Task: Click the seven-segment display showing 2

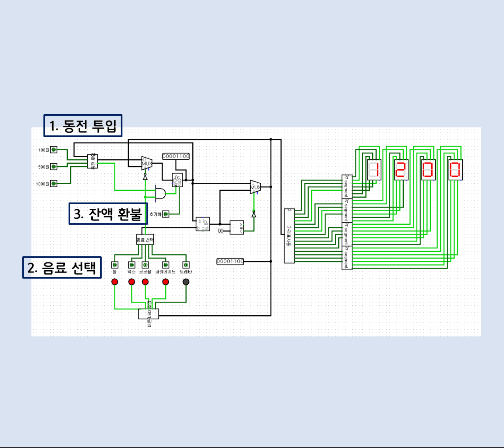Action: click(401, 170)
